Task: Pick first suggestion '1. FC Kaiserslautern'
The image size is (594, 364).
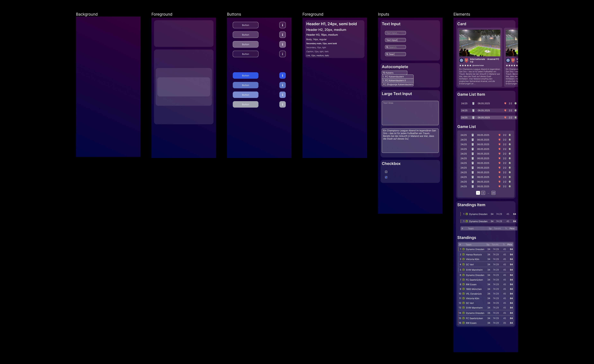Action: pyautogui.click(x=398, y=77)
